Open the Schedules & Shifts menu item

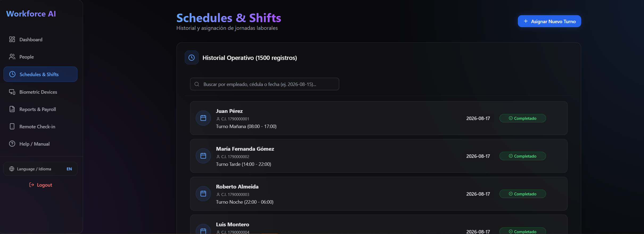40,74
